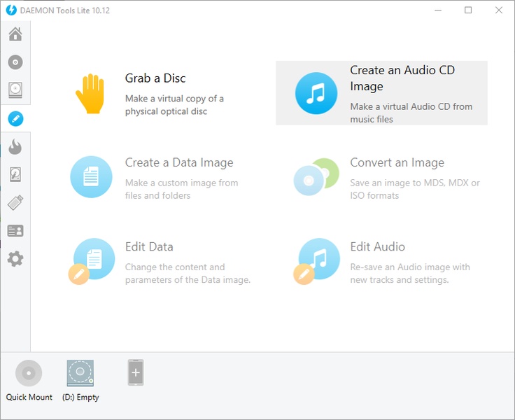Open the Burn flame icon in sidebar

pos(15,146)
